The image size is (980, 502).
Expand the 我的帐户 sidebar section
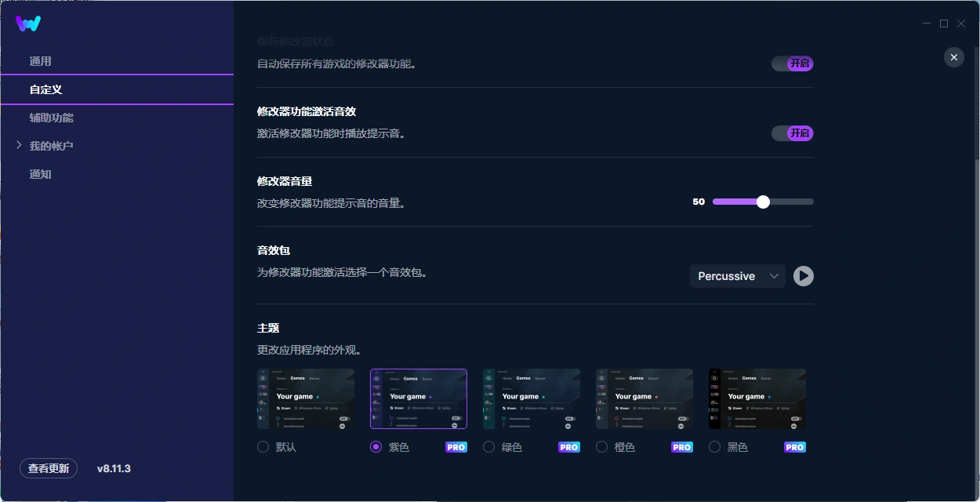click(51, 146)
